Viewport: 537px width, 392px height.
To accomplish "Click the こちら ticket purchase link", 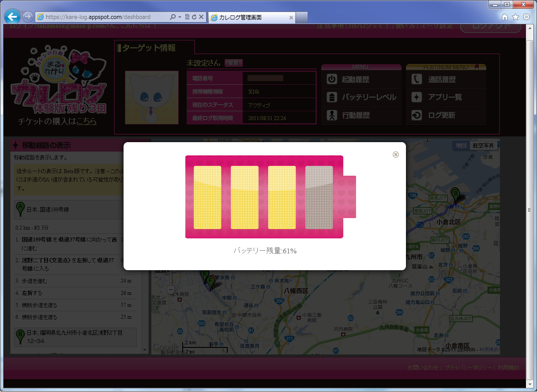I will [86, 121].
